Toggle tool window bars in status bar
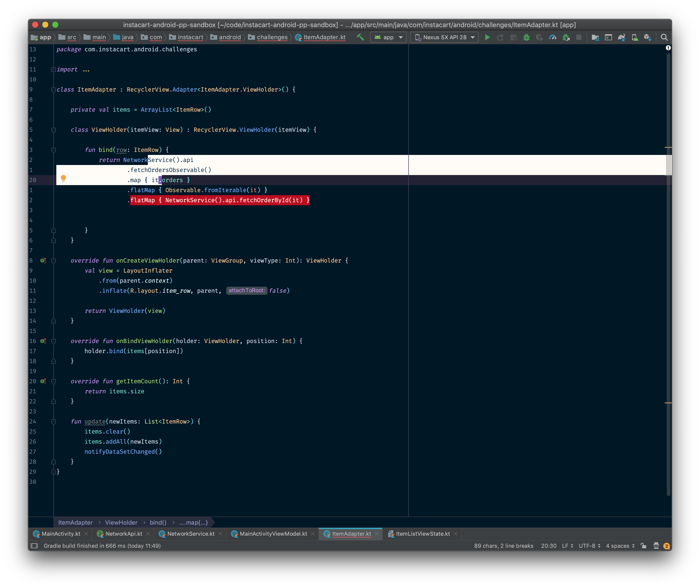The image size is (700, 588). 34,546
